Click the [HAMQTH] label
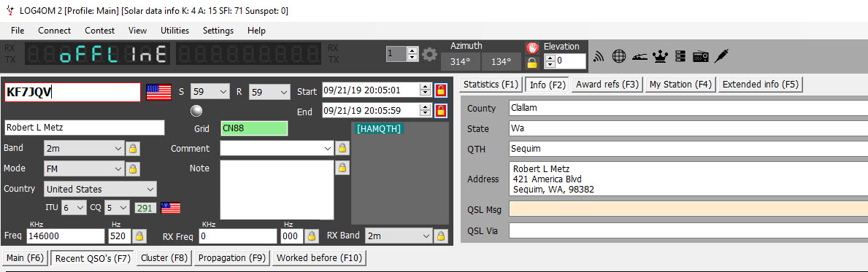 379,129
